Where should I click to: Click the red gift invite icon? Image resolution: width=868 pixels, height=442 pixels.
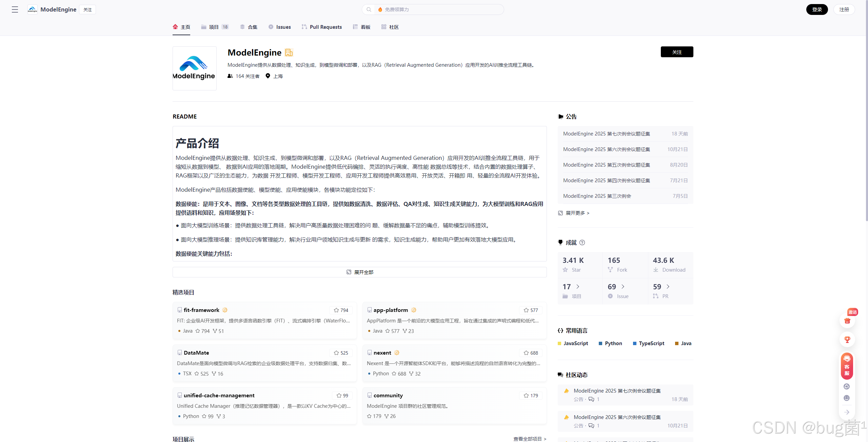[847, 320]
